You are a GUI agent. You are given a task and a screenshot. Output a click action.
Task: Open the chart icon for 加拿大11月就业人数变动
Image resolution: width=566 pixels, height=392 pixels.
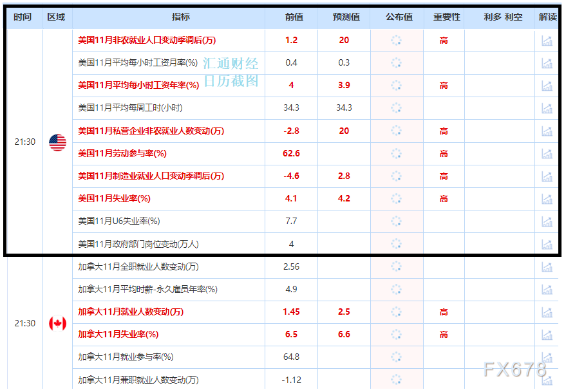(547, 312)
